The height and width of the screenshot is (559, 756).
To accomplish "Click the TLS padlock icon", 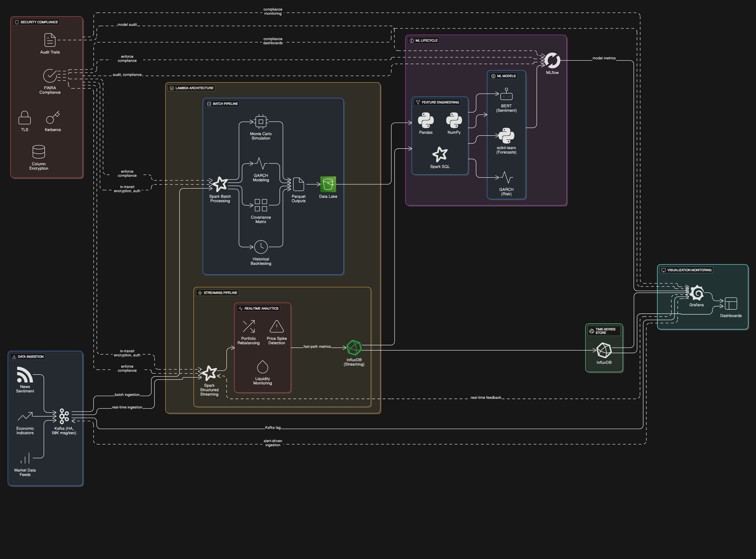I will [24, 118].
